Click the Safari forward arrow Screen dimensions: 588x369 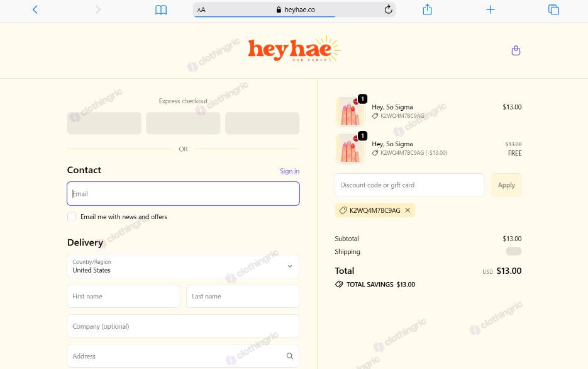pyautogui.click(x=98, y=9)
